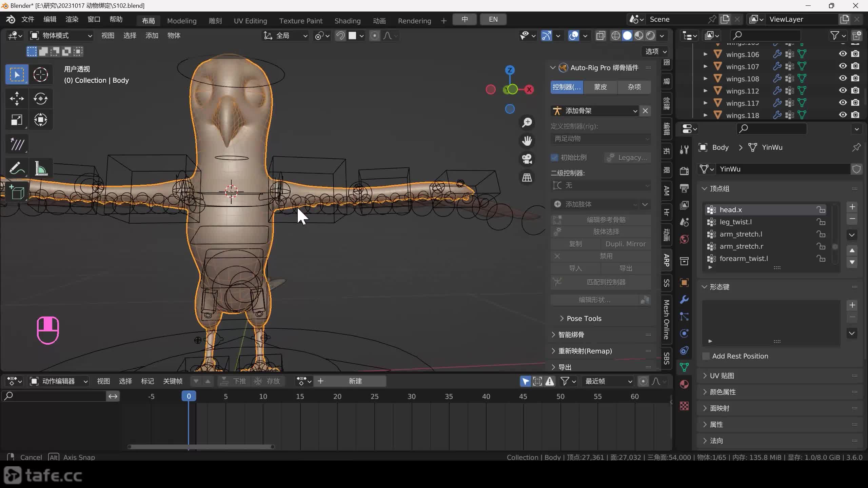
Task: Hide wings.106 in the outliner
Action: (843, 54)
